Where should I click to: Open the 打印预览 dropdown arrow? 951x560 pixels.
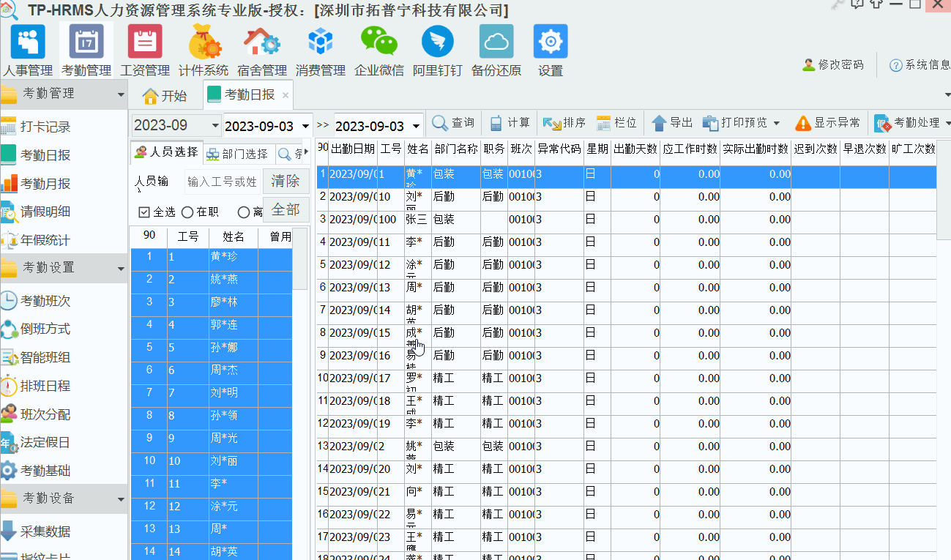point(777,123)
